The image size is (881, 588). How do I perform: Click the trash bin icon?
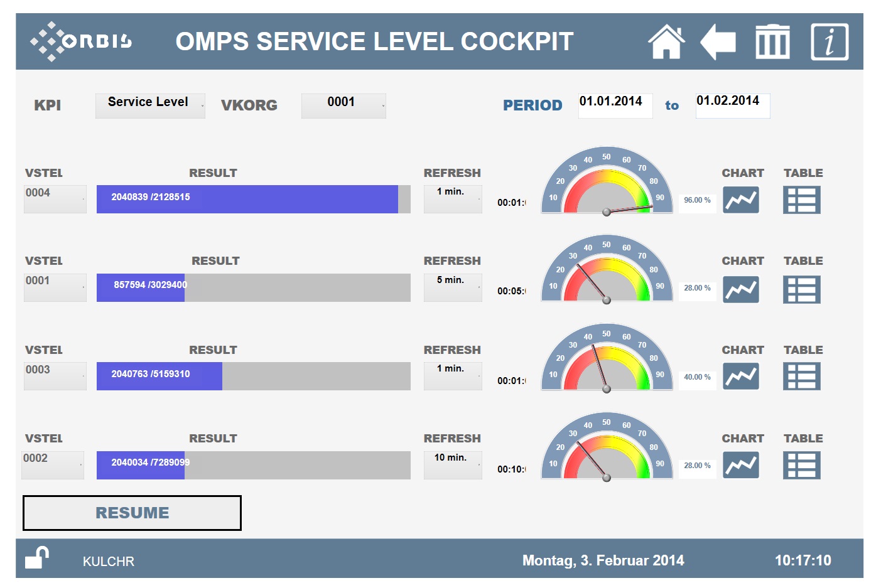click(772, 42)
